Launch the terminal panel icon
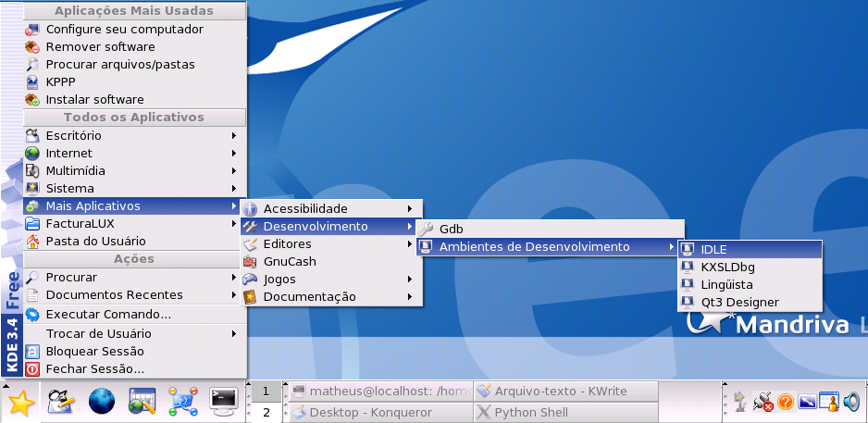 click(224, 403)
